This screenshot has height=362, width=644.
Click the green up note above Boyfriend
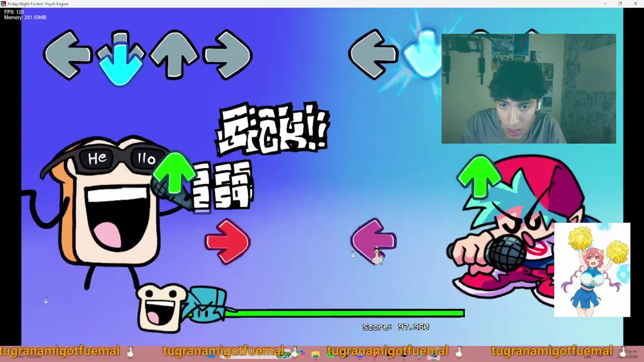(x=479, y=177)
